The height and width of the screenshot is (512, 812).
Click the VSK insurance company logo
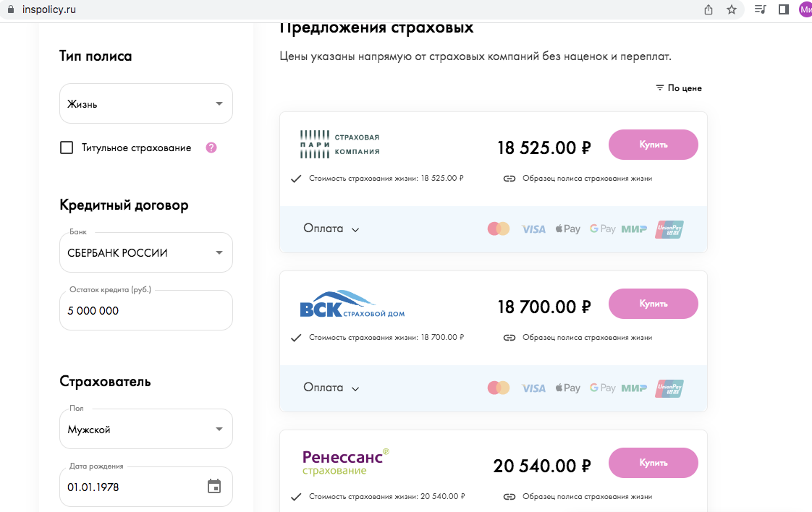point(352,304)
